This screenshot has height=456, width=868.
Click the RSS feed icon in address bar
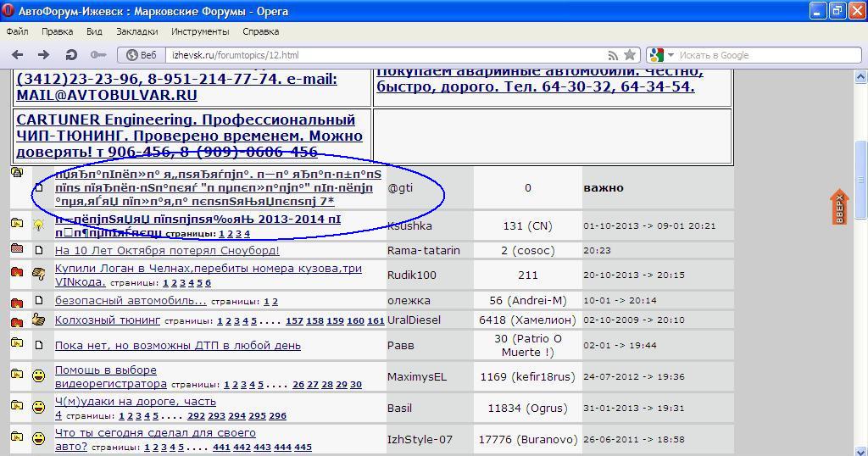point(612,55)
